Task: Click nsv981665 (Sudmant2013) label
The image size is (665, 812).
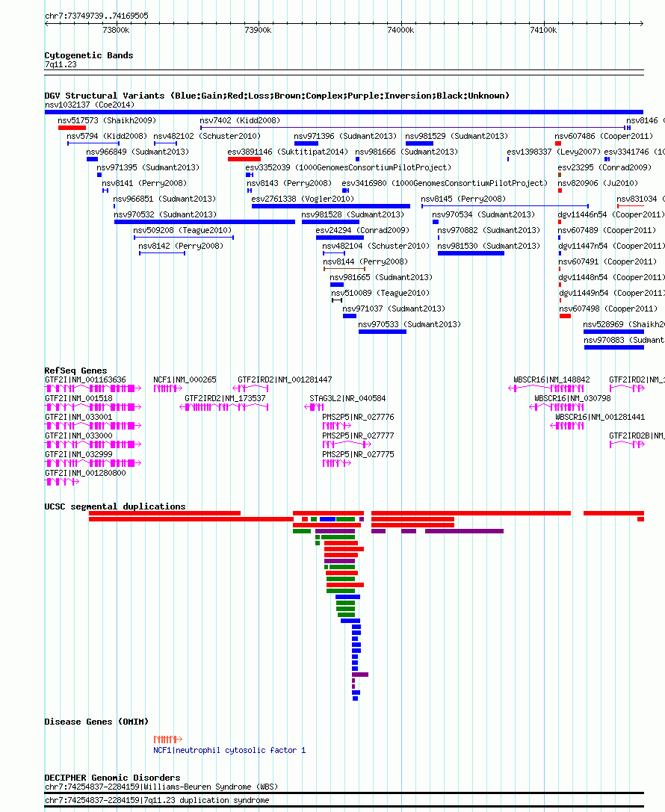Action: [380, 277]
